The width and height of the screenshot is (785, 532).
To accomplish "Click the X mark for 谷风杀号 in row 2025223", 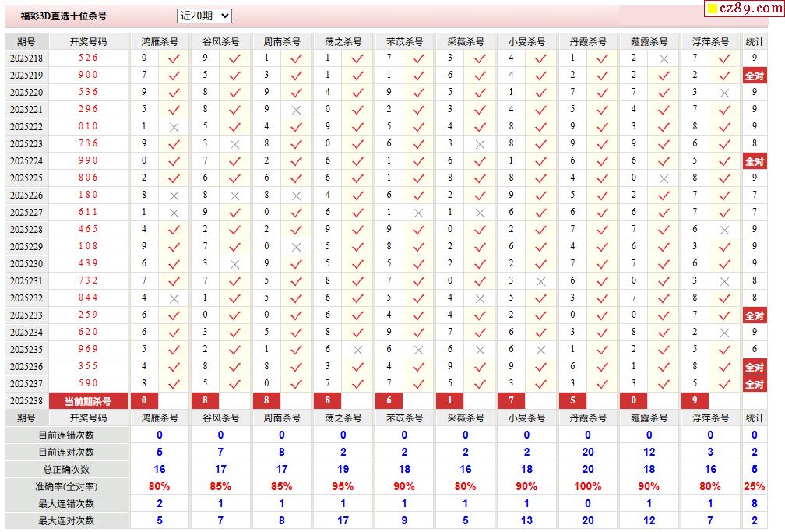I will (x=235, y=144).
